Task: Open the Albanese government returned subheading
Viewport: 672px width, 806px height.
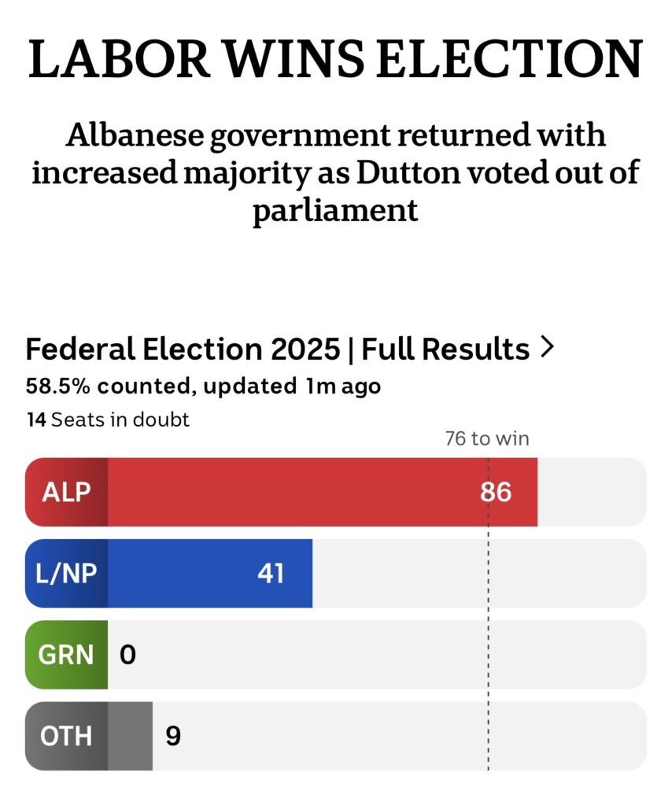Action: 335,172
